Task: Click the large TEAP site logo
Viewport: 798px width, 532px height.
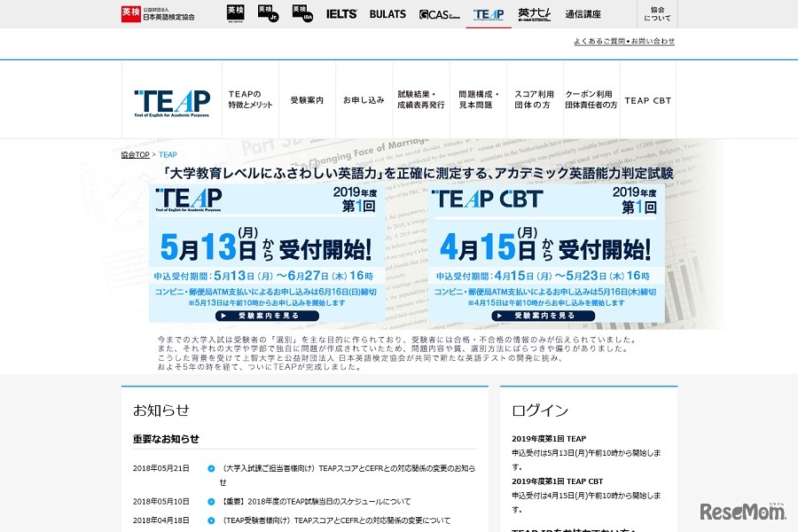Action: tap(172, 104)
